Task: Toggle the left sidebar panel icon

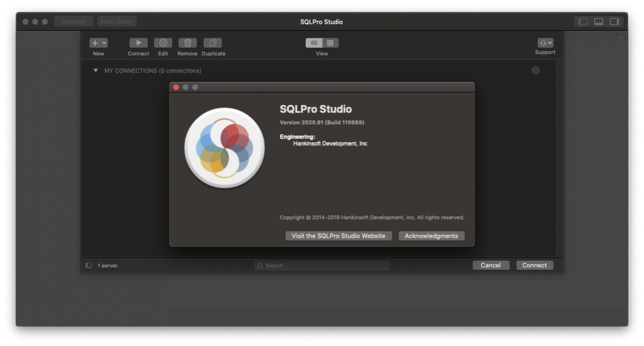Action: click(x=583, y=21)
